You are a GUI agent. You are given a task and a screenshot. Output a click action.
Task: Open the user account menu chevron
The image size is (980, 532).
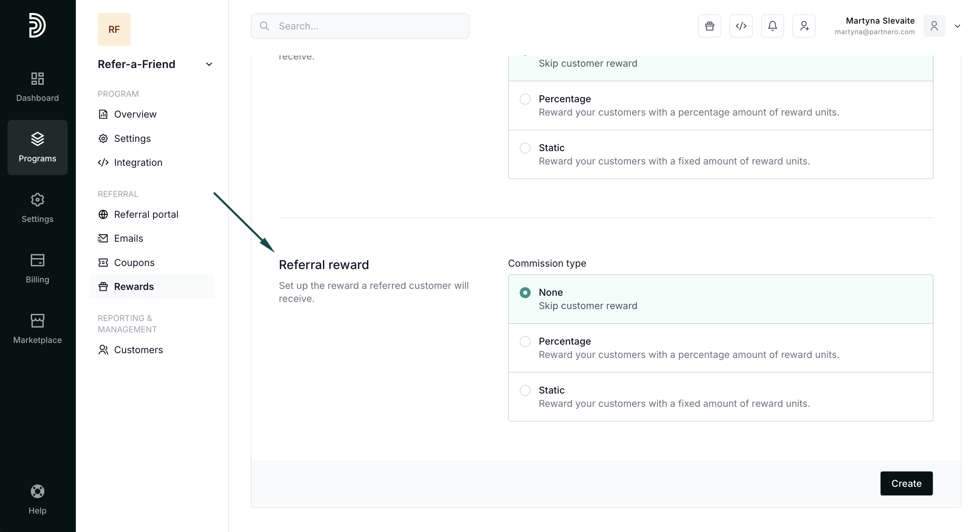tap(957, 26)
